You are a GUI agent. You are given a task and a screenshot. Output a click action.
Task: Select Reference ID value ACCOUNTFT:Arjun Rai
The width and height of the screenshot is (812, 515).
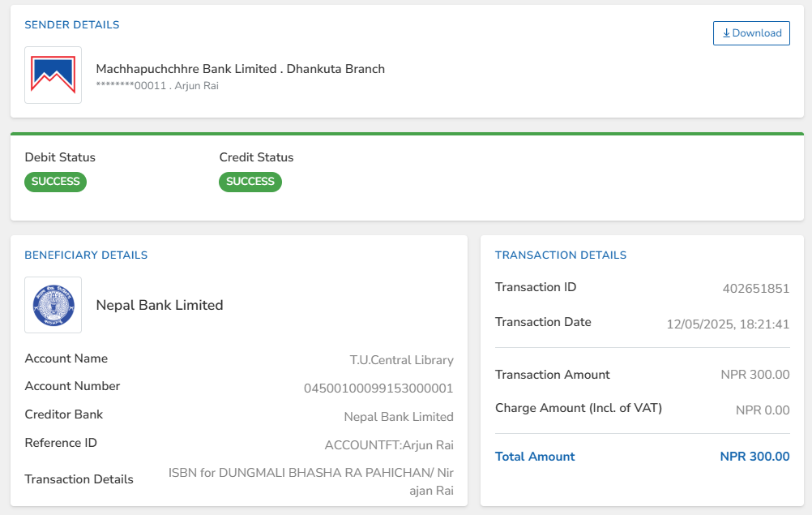(x=389, y=445)
